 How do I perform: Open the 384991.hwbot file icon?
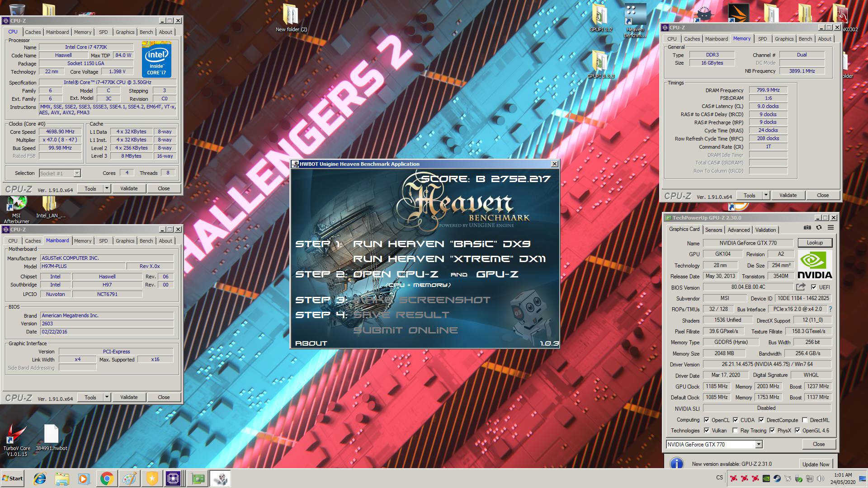coord(51,438)
